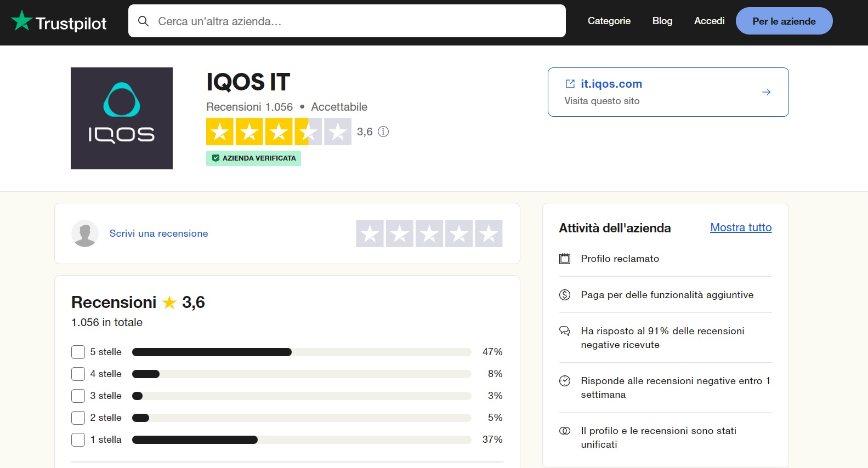Click the IQOS company logo image
Image resolution: width=868 pixels, height=468 pixels.
(x=122, y=118)
